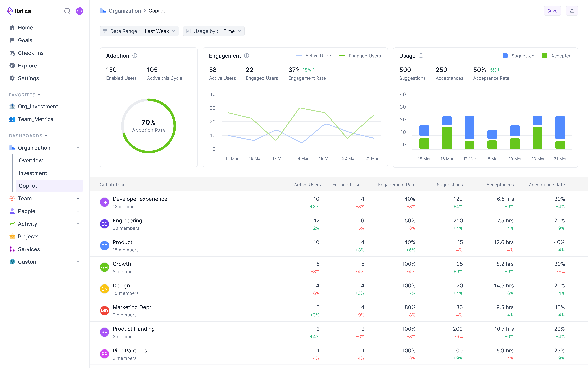Click the 20 Mar green usage bar
The width and height of the screenshot is (588, 368).
click(x=537, y=138)
